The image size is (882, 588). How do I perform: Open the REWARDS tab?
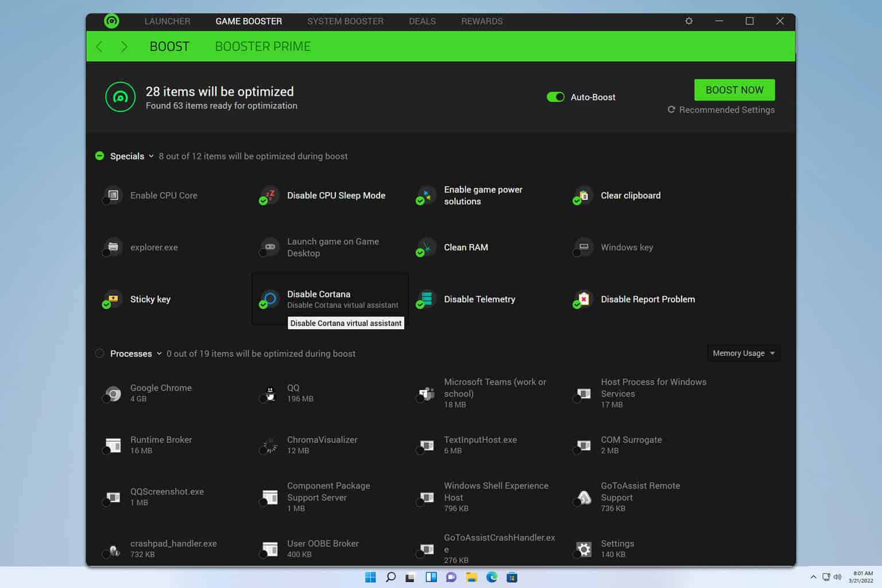tap(482, 21)
